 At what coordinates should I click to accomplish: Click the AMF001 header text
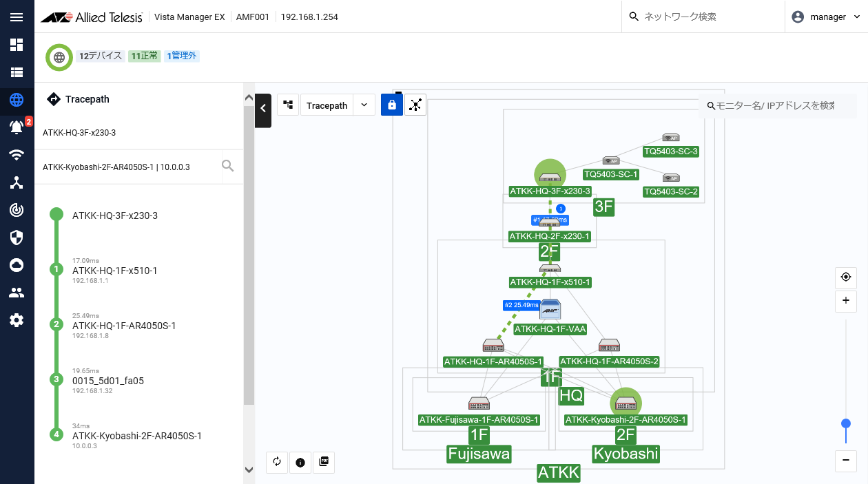point(254,17)
